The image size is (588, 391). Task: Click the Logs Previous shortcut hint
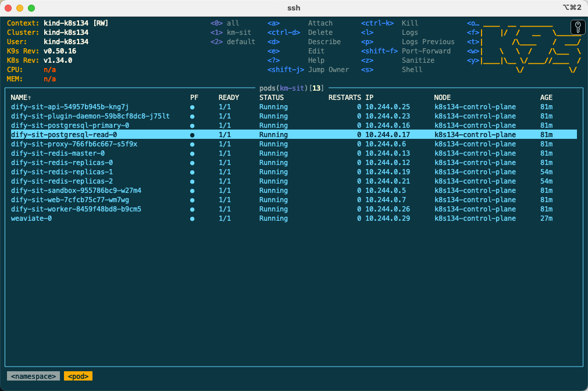[x=427, y=42]
